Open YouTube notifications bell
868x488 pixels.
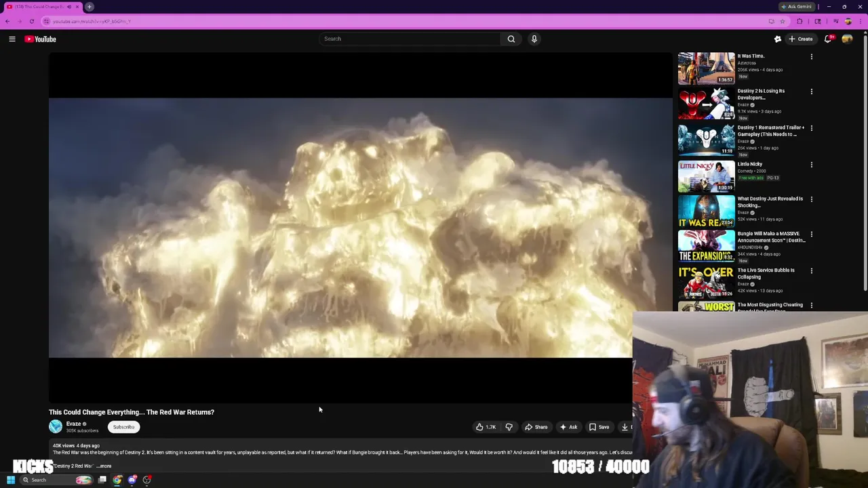[827, 39]
